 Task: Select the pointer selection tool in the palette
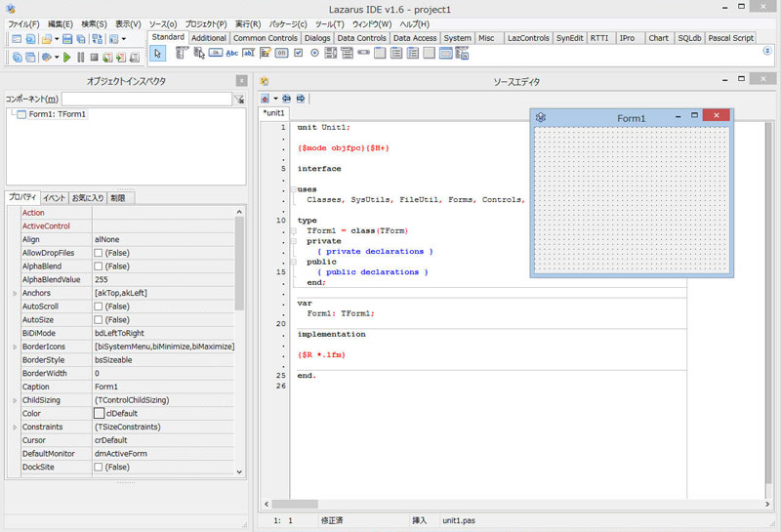point(157,54)
